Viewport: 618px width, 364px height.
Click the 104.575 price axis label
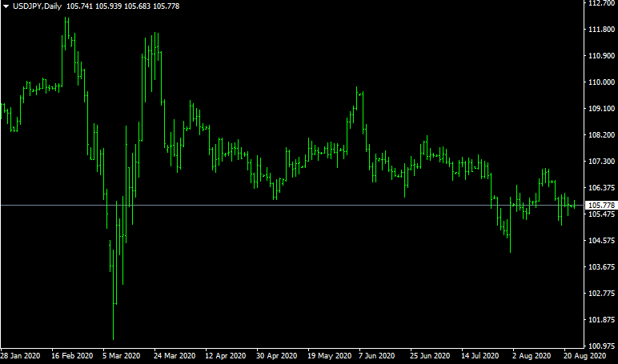point(601,240)
